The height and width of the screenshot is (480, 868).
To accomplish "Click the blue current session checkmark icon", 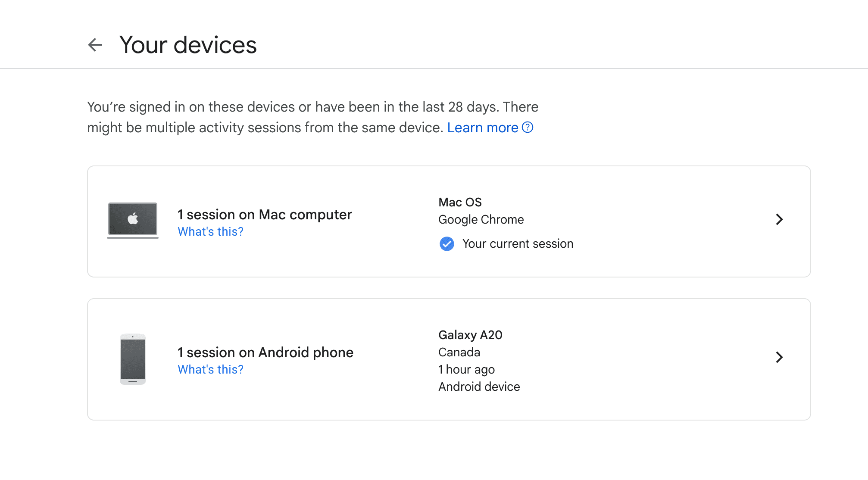I will click(x=447, y=243).
